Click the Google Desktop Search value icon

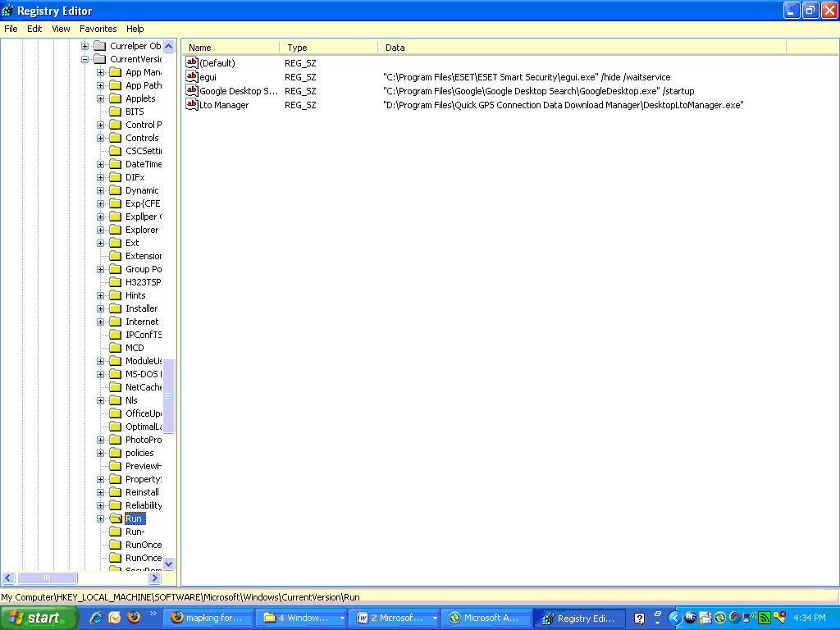(x=192, y=90)
